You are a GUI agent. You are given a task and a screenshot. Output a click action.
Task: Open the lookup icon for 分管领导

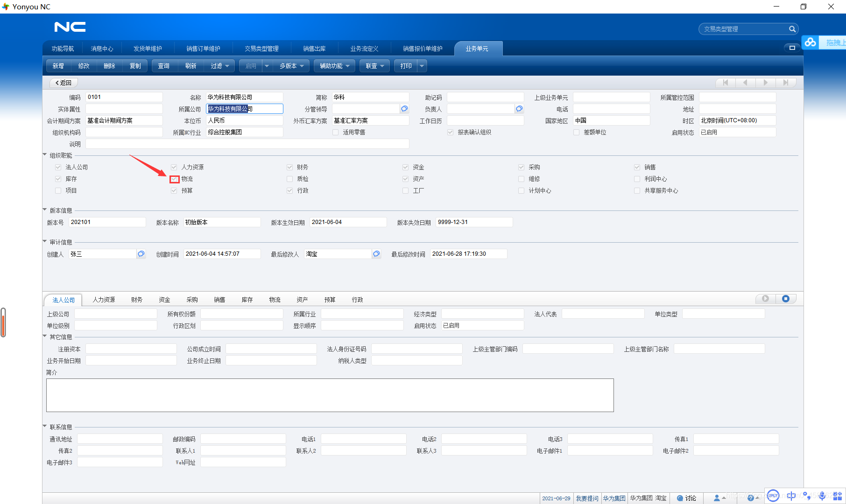coord(404,109)
